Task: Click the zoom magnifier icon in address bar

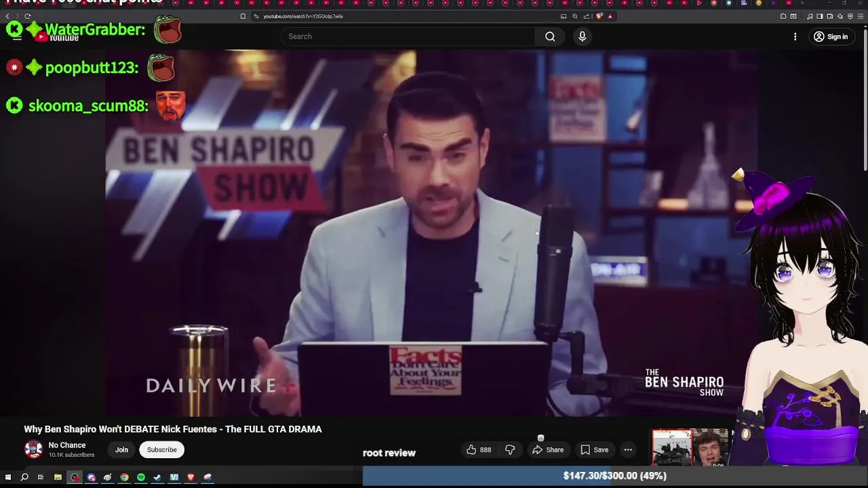Action: (x=575, y=16)
